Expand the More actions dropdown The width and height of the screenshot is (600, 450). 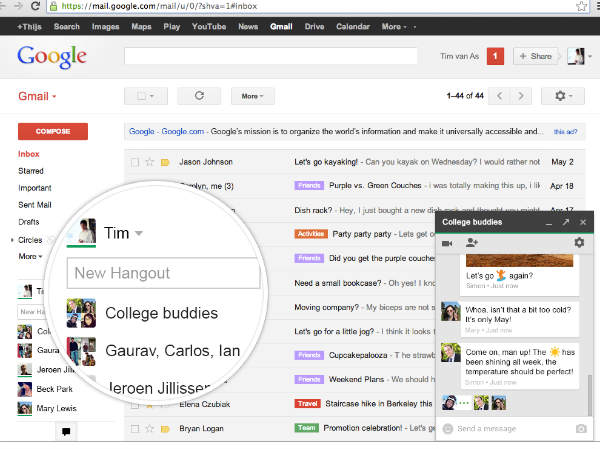click(x=252, y=96)
